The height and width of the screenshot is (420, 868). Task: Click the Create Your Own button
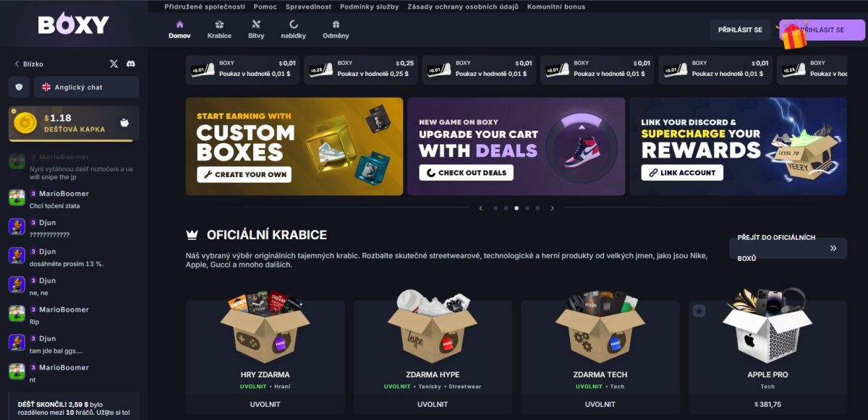pyautogui.click(x=244, y=174)
